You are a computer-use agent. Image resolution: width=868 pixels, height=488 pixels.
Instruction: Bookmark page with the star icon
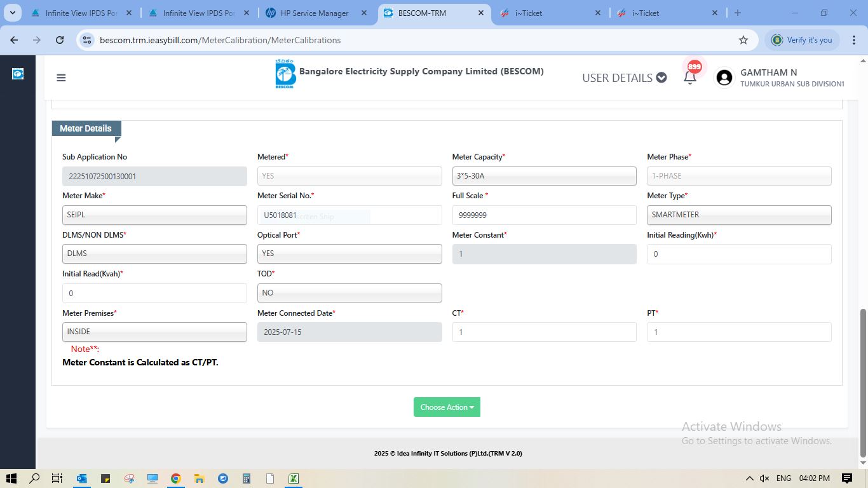[743, 40]
